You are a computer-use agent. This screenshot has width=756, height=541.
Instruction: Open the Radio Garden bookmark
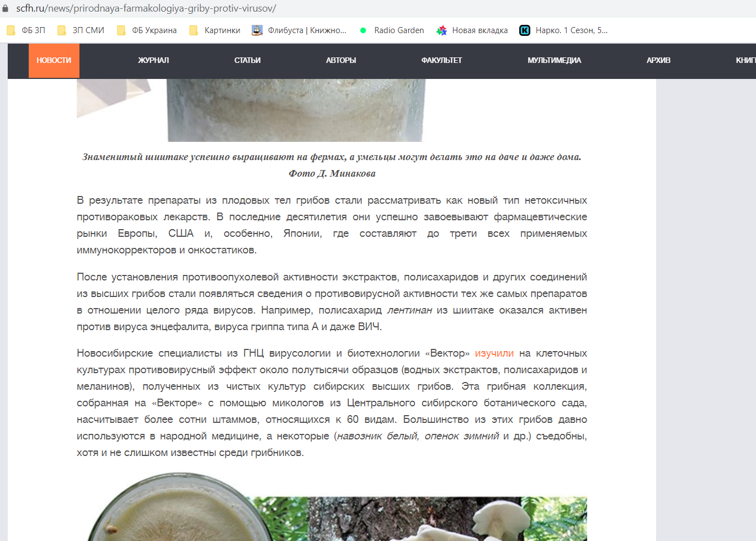click(x=392, y=30)
